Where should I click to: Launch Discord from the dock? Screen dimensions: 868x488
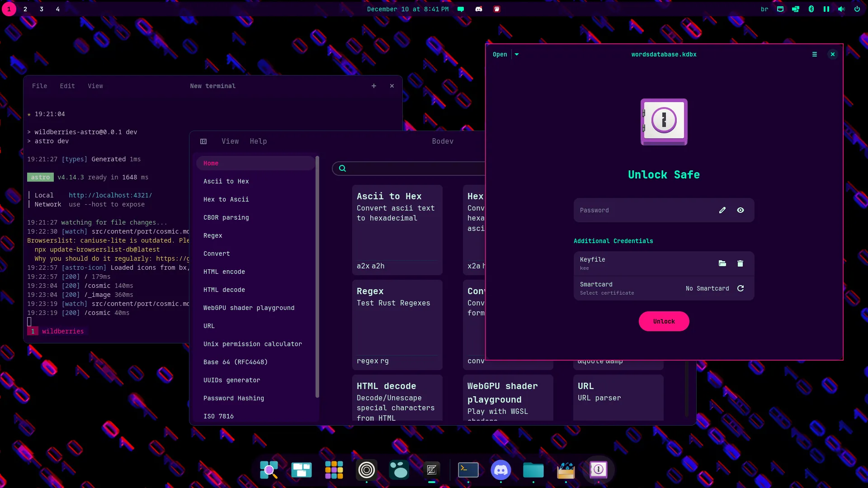tap(500, 470)
